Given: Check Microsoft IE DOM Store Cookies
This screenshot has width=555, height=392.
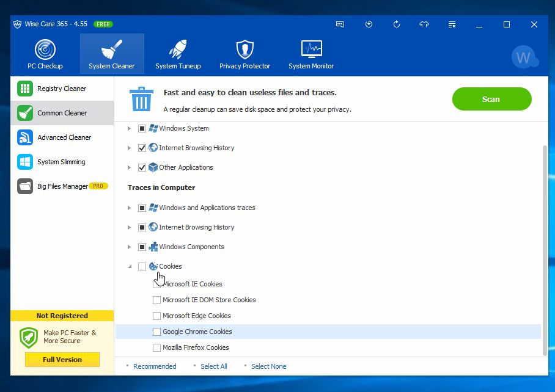Looking at the screenshot, I should coord(156,300).
